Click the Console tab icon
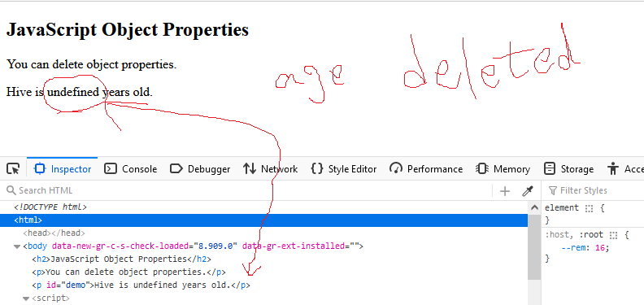644x305 pixels. [x=110, y=169]
